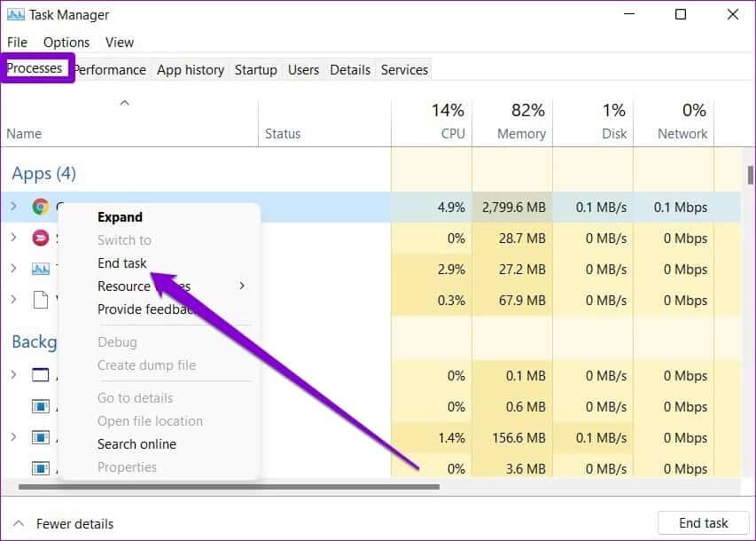The image size is (756, 541).
Task: Expand the Chrome process group
Action: tap(13, 206)
